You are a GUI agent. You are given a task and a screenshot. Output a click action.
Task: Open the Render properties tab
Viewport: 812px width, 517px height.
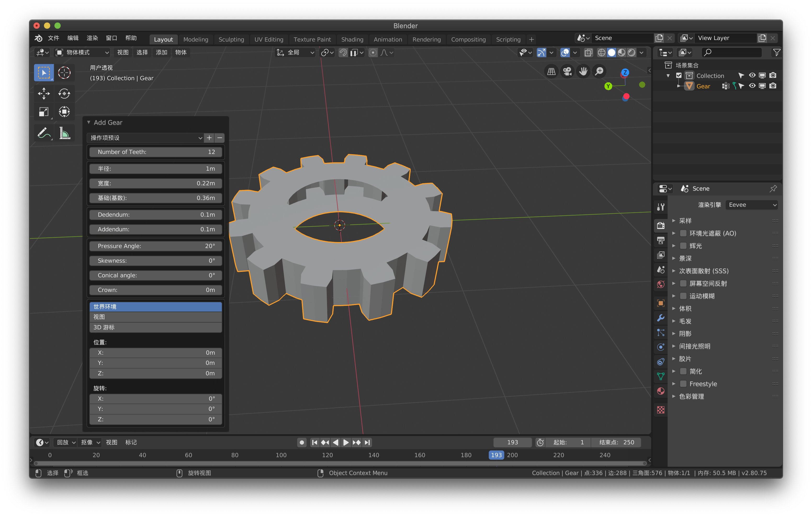coord(661,226)
